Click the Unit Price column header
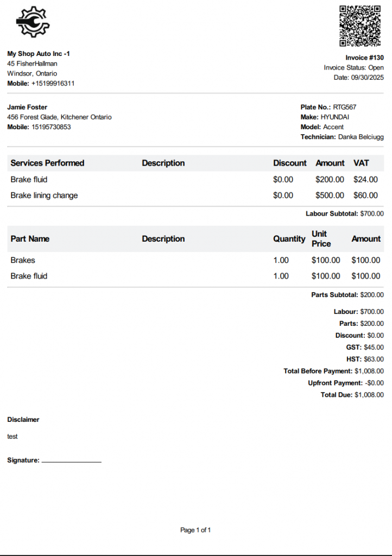The image size is (392, 556). click(321, 239)
